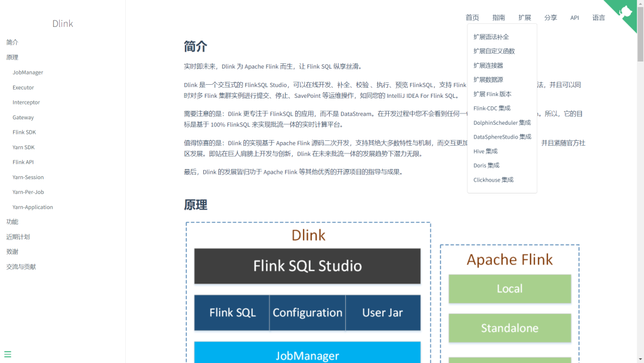Screen dimensions: 644x363
Task: Open Flink API sidebar item
Action: [x=23, y=162]
